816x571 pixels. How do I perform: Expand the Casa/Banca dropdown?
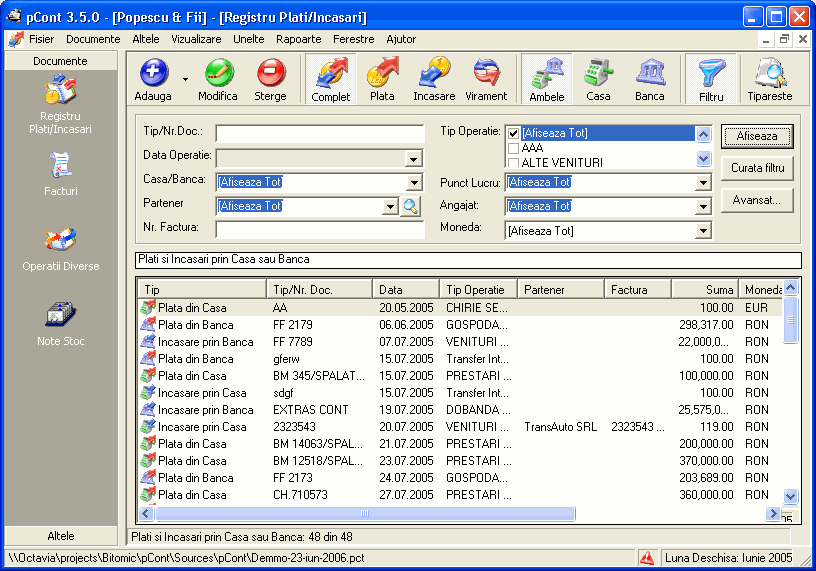414,183
